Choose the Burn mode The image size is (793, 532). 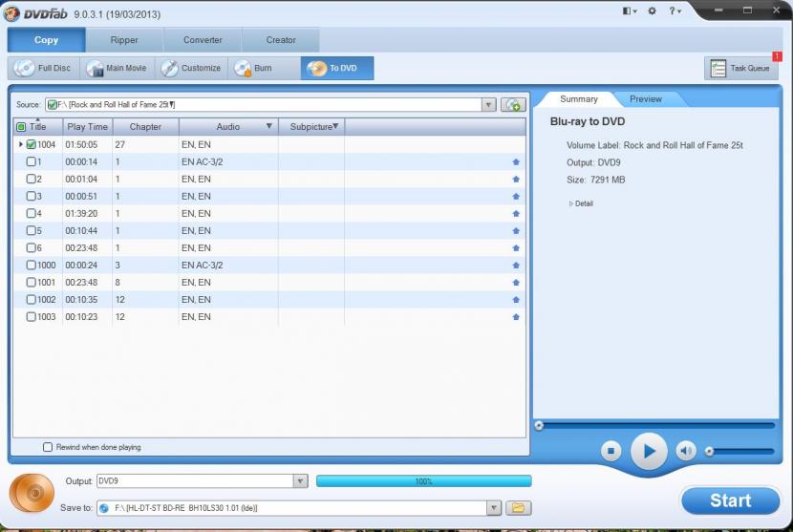click(264, 68)
